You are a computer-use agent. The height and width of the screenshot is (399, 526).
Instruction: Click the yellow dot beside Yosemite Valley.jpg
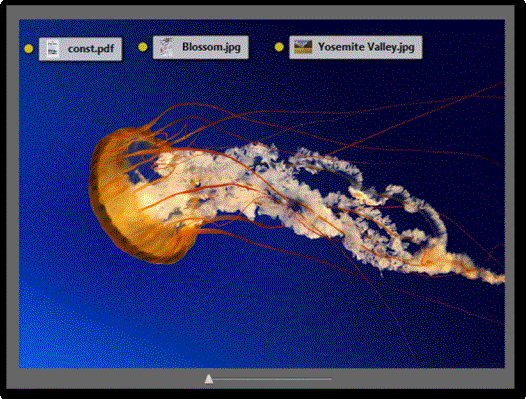pyautogui.click(x=279, y=47)
